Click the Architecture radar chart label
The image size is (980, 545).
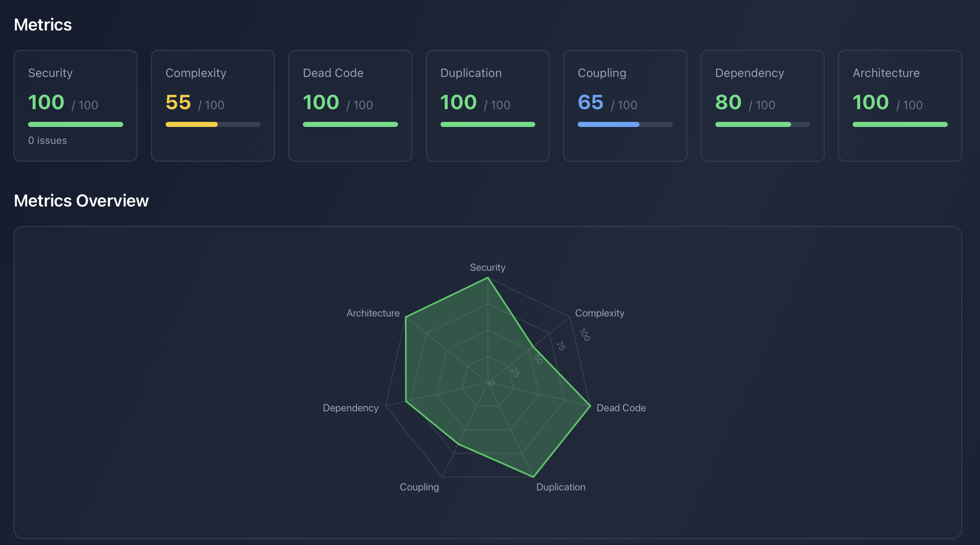pyautogui.click(x=373, y=313)
